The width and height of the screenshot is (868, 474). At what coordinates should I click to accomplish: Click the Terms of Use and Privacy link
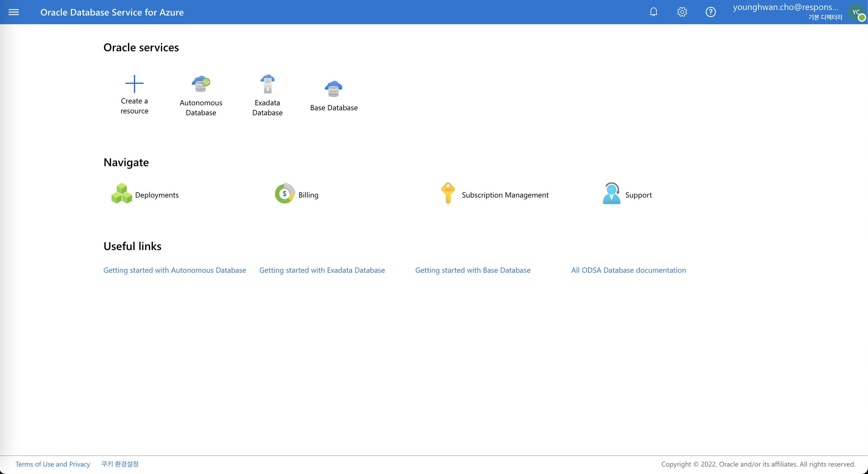(53, 464)
